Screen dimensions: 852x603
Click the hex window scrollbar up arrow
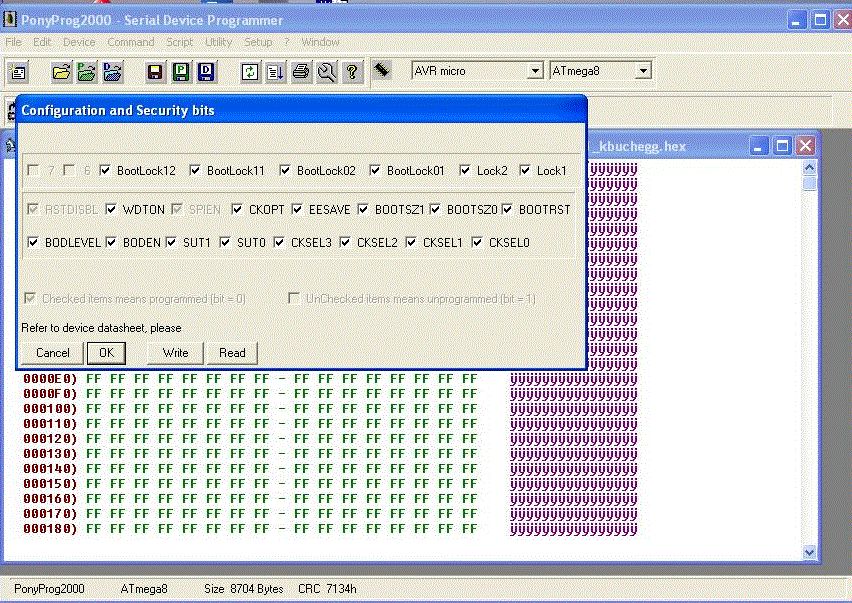click(x=809, y=167)
